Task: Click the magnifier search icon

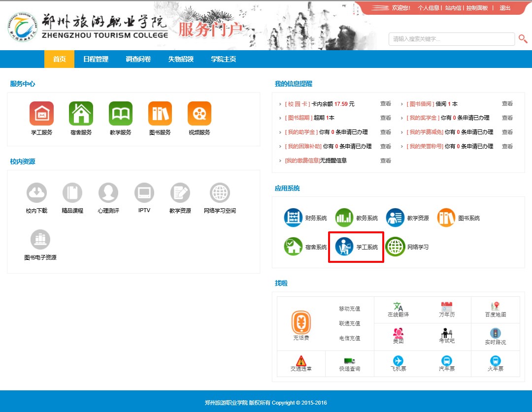Action: click(523, 39)
